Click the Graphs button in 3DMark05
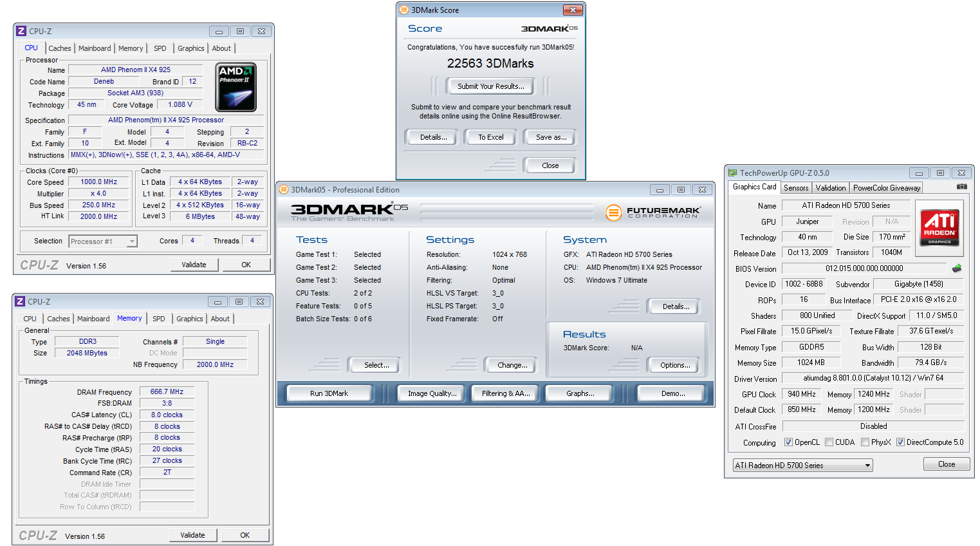This screenshot has height=546, width=980. [580, 393]
